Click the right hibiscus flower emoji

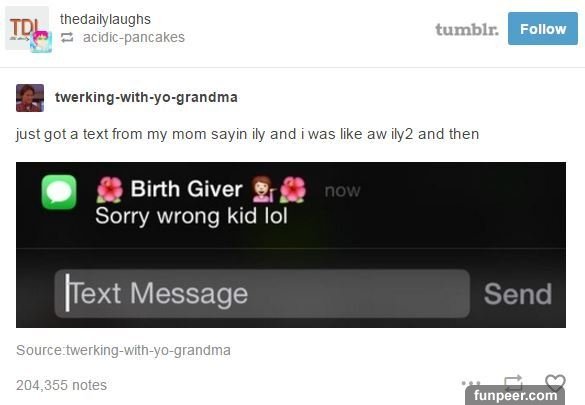(293, 189)
